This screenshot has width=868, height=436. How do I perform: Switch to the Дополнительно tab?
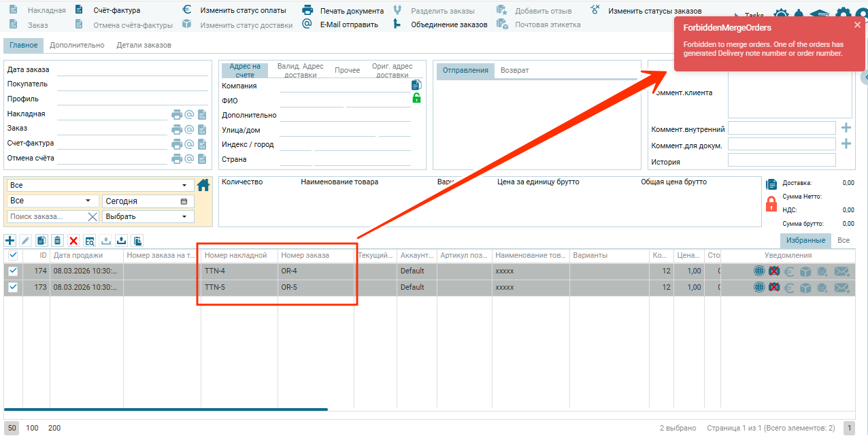[x=77, y=46]
